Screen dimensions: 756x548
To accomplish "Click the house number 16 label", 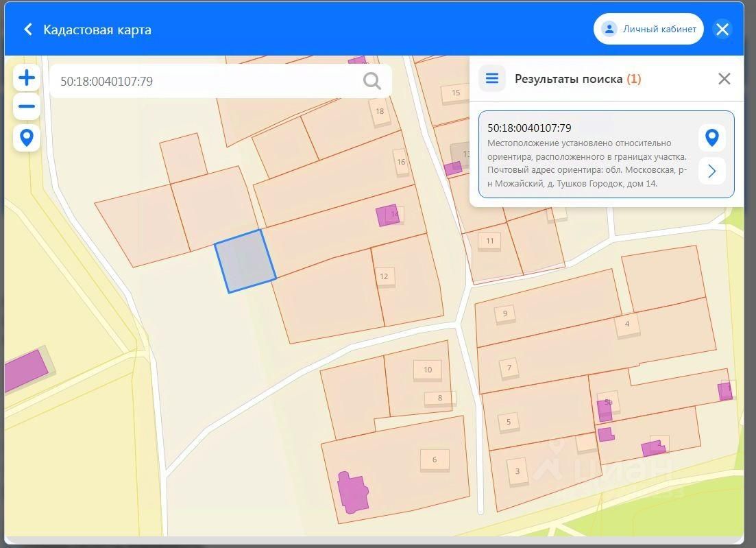I will pyautogui.click(x=401, y=162).
